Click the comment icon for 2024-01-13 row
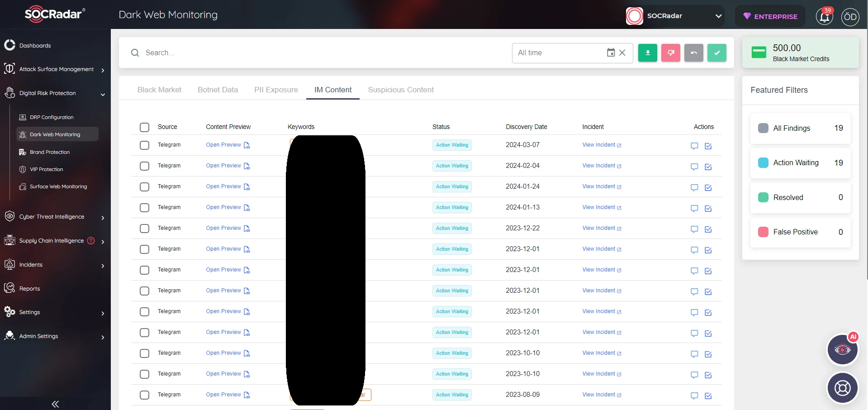This screenshot has width=868, height=410. (694, 208)
